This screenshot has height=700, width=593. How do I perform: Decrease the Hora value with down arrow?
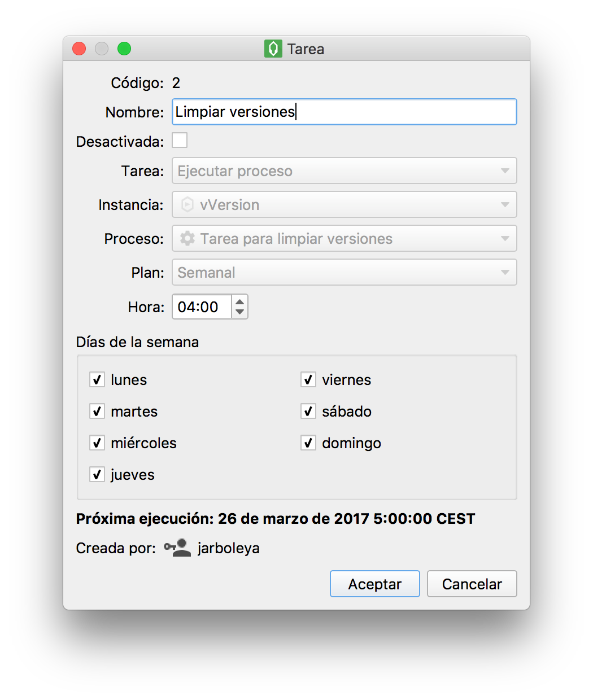click(x=240, y=312)
